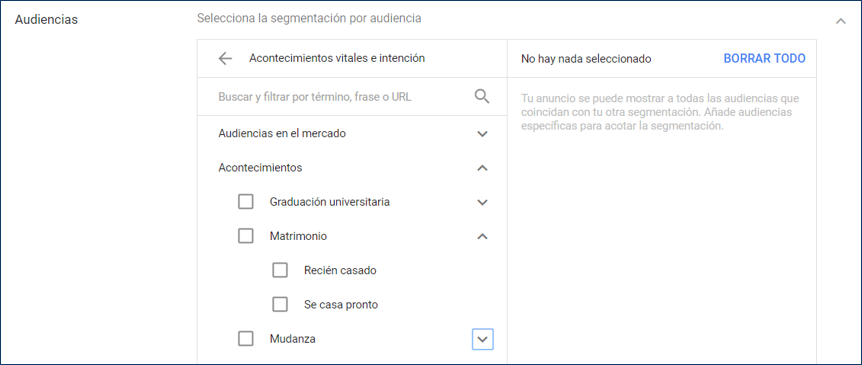Image resolution: width=862 pixels, height=365 pixels.
Task: Click the Graduación universitaria label
Action: pos(329,202)
